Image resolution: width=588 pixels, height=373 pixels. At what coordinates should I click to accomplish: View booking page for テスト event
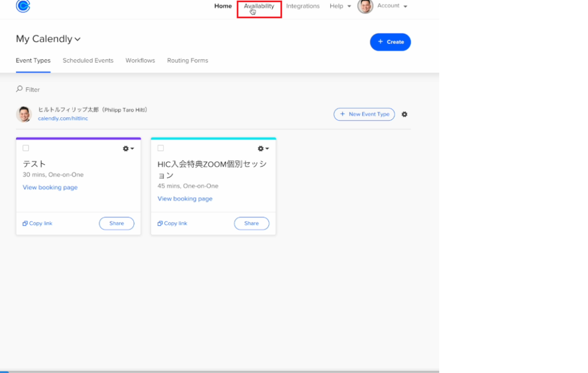(x=51, y=187)
